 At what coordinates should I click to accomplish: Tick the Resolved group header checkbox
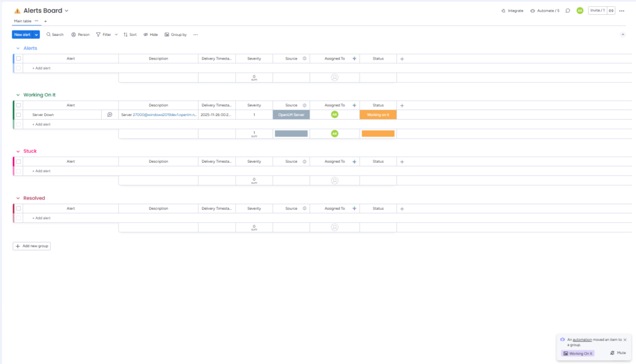(19, 209)
